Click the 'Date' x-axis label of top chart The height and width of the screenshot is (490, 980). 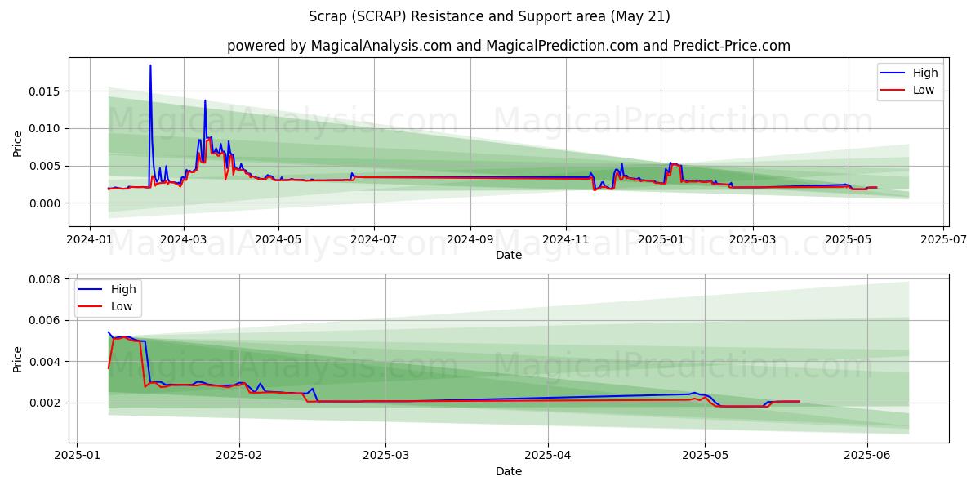pos(508,256)
